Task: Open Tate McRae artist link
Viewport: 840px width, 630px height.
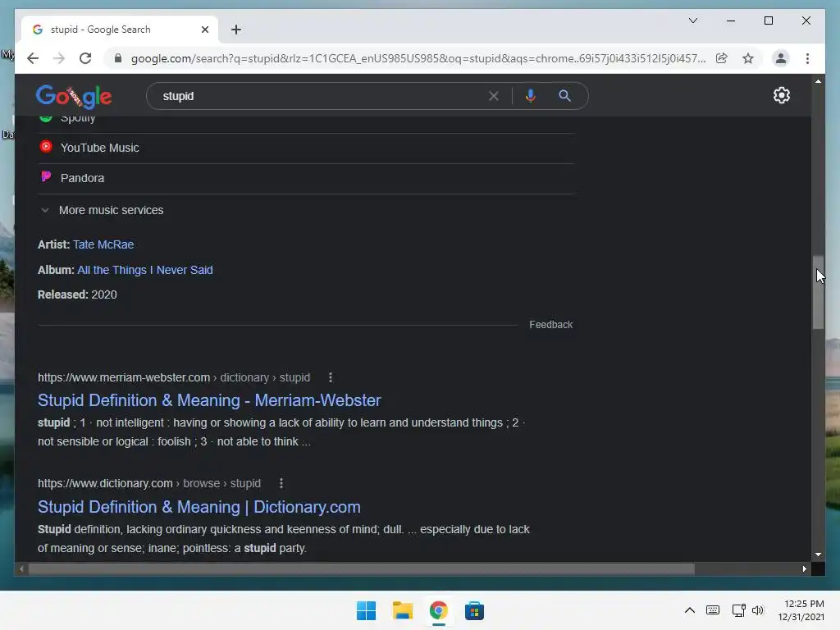Action: tap(103, 244)
